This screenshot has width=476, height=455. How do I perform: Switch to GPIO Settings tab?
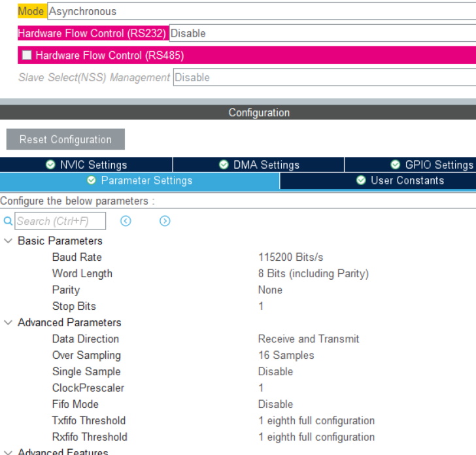point(410,165)
